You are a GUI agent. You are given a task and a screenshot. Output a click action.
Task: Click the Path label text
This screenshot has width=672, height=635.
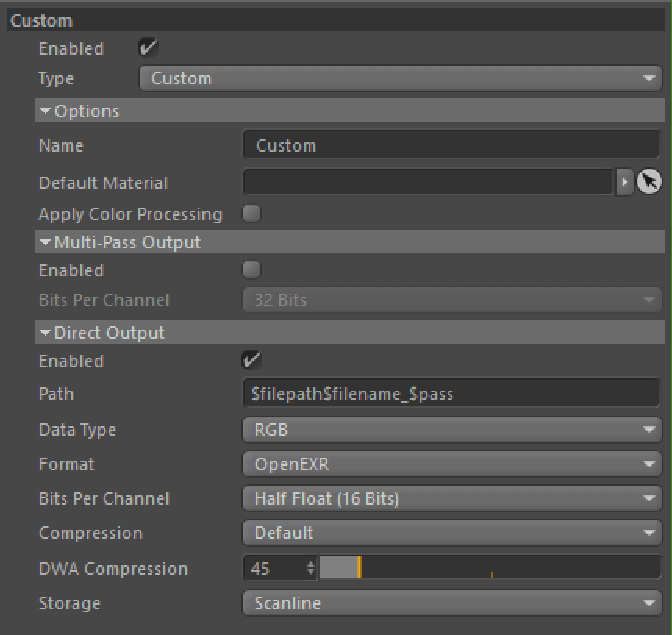point(56,394)
